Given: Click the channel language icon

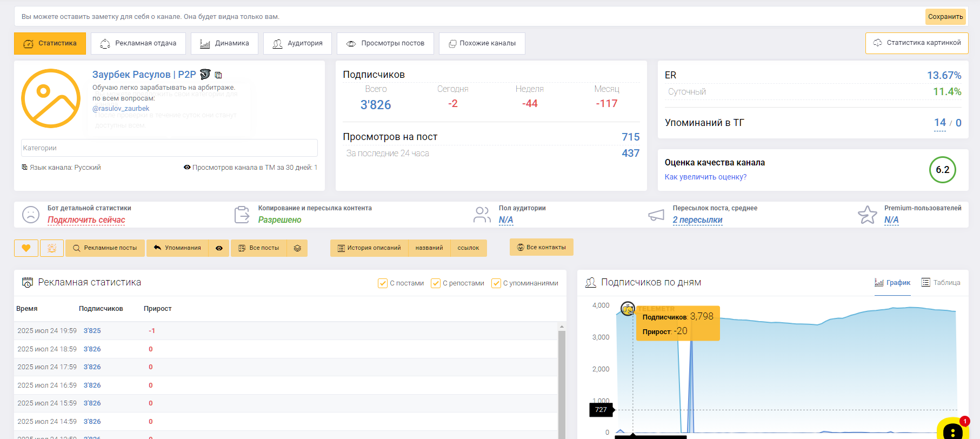Looking at the screenshot, I should [24, 167].
